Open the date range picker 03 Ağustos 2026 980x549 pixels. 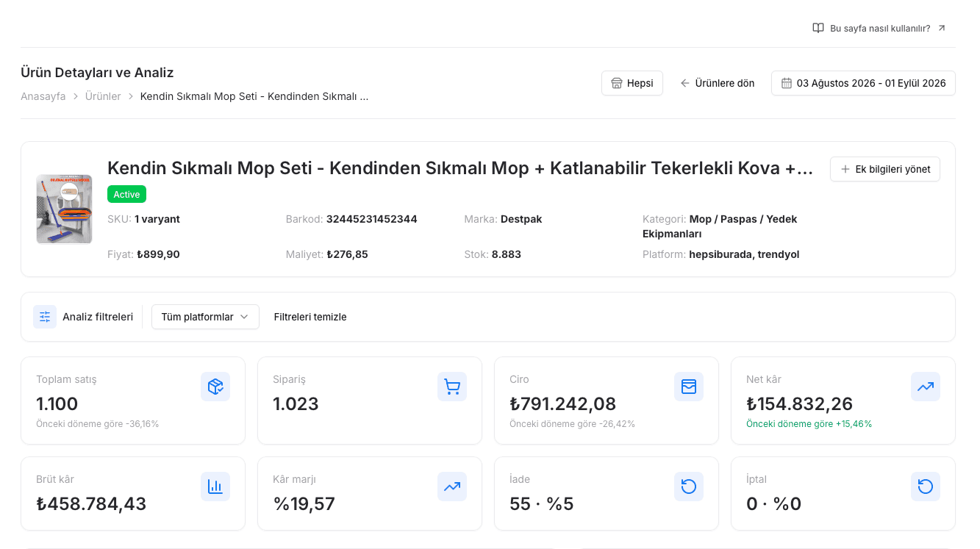tap(863, 83)
